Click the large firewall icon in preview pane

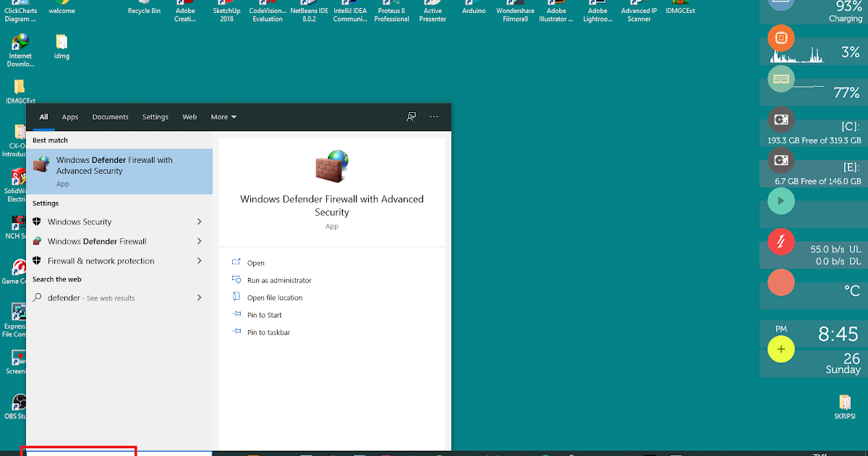[x=332, y=166]
